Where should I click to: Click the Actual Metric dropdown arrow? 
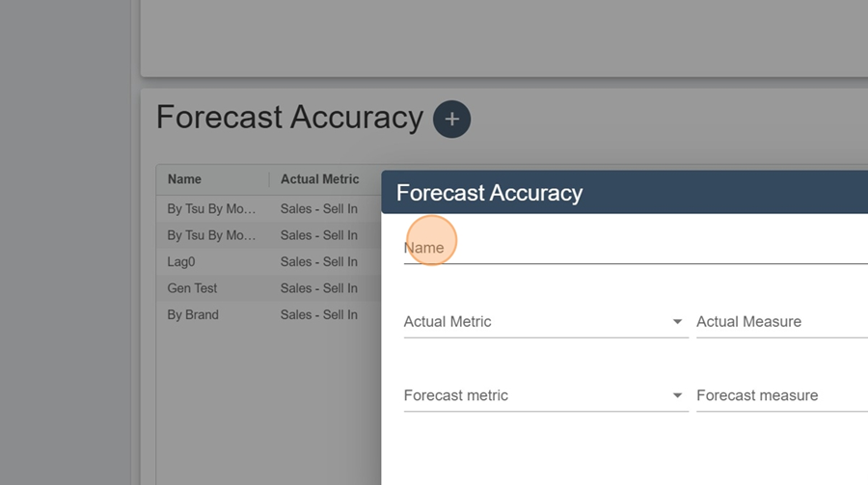pos(677,322)
